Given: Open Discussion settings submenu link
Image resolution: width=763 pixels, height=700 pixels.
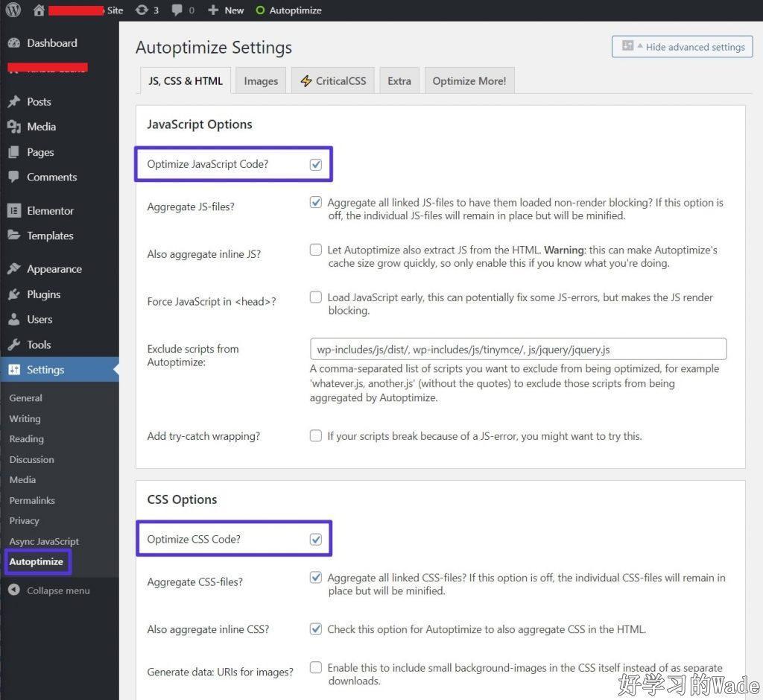Looking at the screenshot, I should (x=31, y=459).
